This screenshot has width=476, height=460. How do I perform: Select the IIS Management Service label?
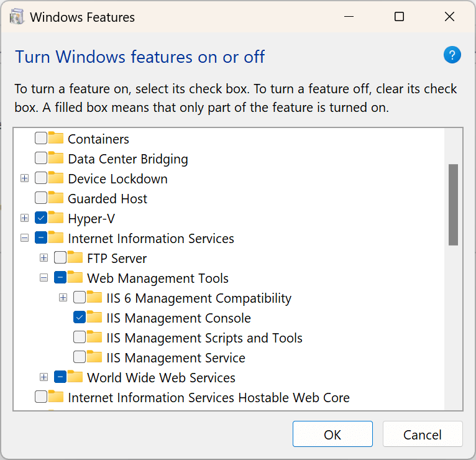(x=176, y=358)
